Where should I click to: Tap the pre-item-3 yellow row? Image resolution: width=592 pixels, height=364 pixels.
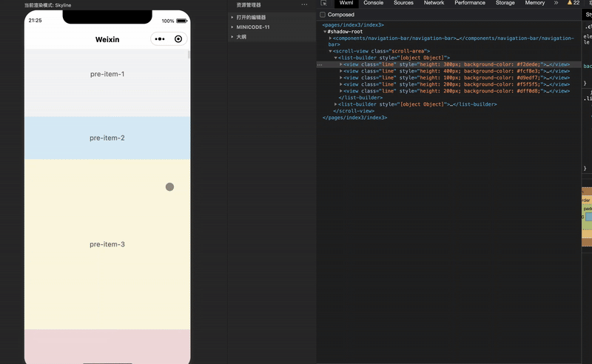107,244
